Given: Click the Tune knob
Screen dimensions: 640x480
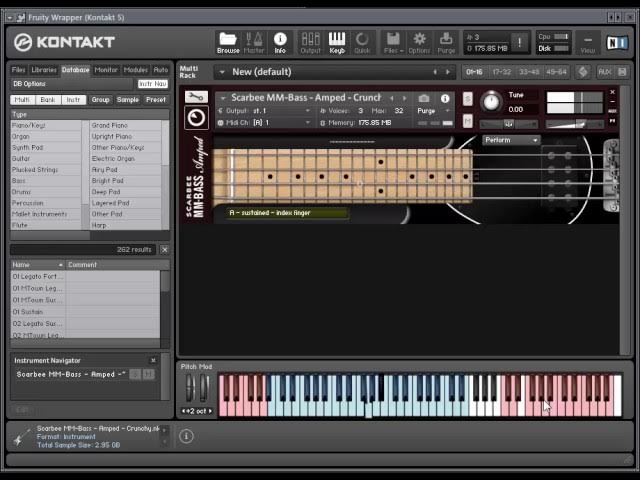Looking at the screenshot, I should coord(491,102).
